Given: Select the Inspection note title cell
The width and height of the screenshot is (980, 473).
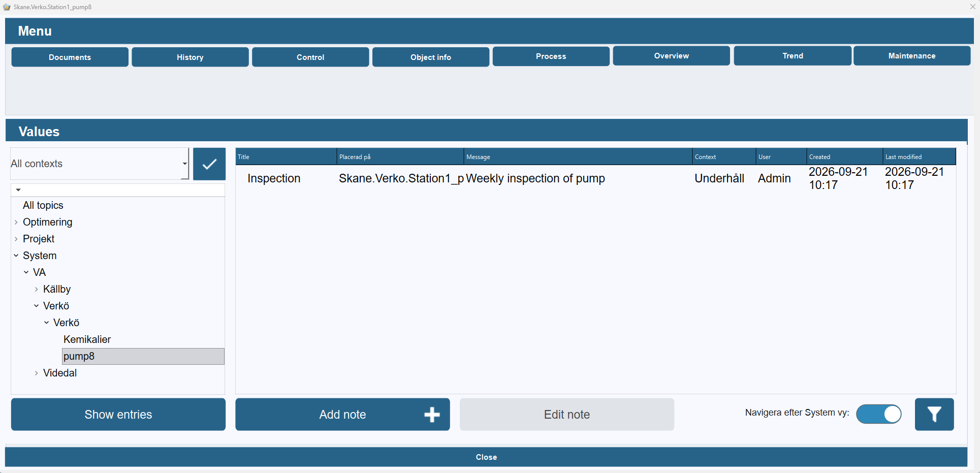Looking at the screenshot, I should (x=274, y=178).
